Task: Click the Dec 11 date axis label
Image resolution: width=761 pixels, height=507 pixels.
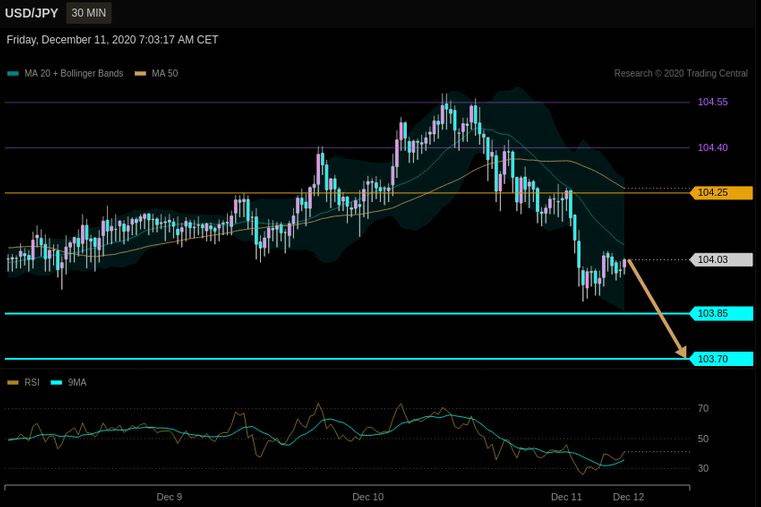Action: pyautogui.click(x=566, y=497)
